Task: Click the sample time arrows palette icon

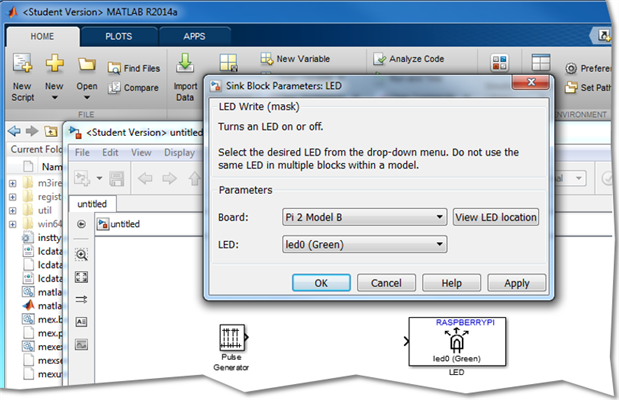Action: (x=81, y=299)
